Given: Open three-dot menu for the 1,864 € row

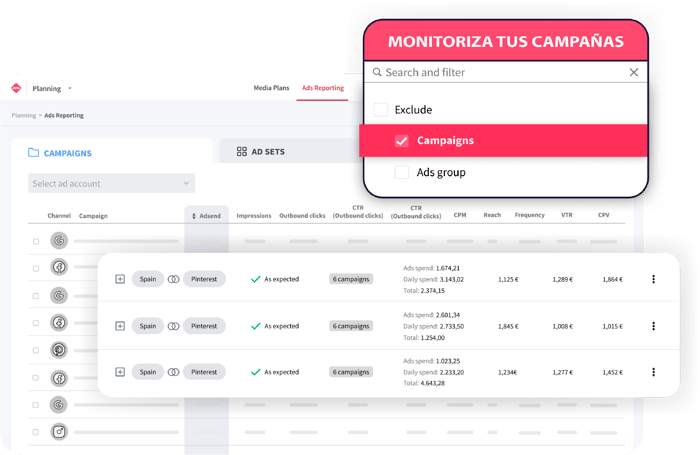Looking at the screenshot, I should click(x=654, y=279).
